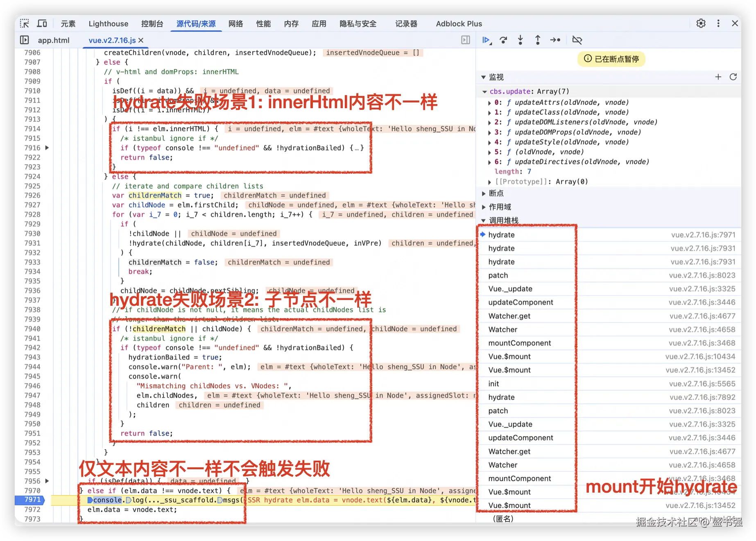This screenshot has height=541, width=756.
Task: Toggle the file navigator sidebar
Action: pyautogui.click(x=25, y=40)
